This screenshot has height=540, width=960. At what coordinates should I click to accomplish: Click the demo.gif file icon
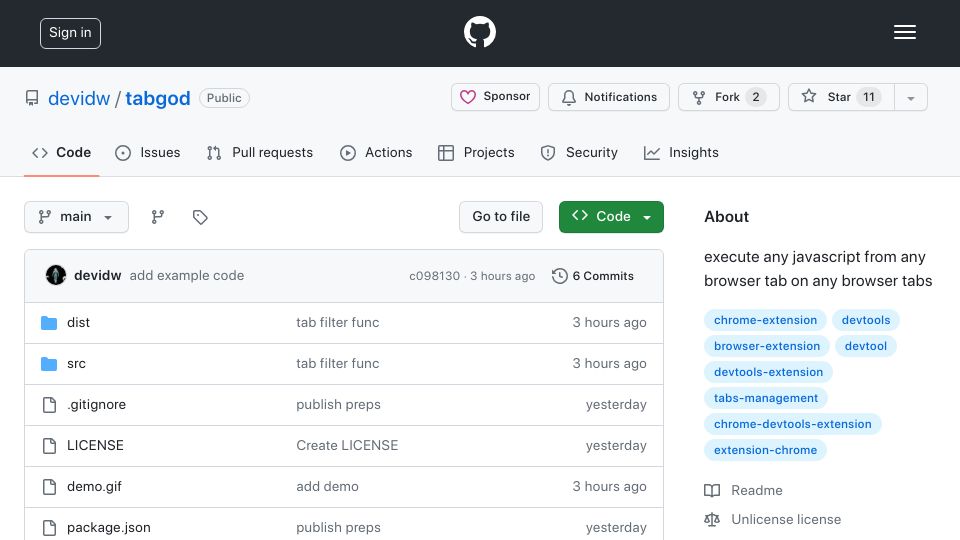(x=49, y=487)
